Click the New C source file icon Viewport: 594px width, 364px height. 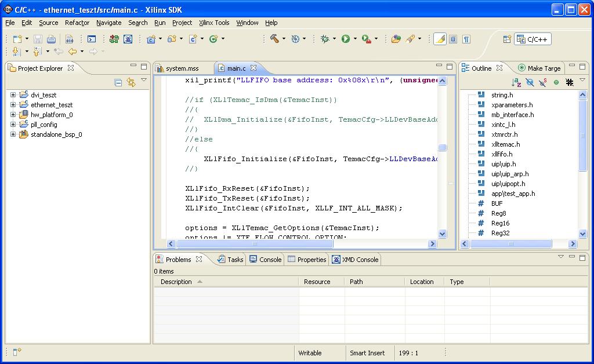(x=193, y=39)
